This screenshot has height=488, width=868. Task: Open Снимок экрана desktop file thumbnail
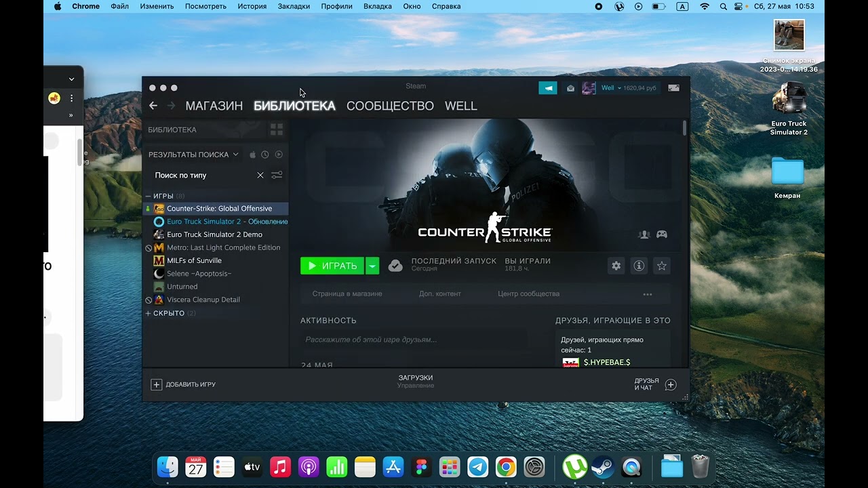[789, 35]
